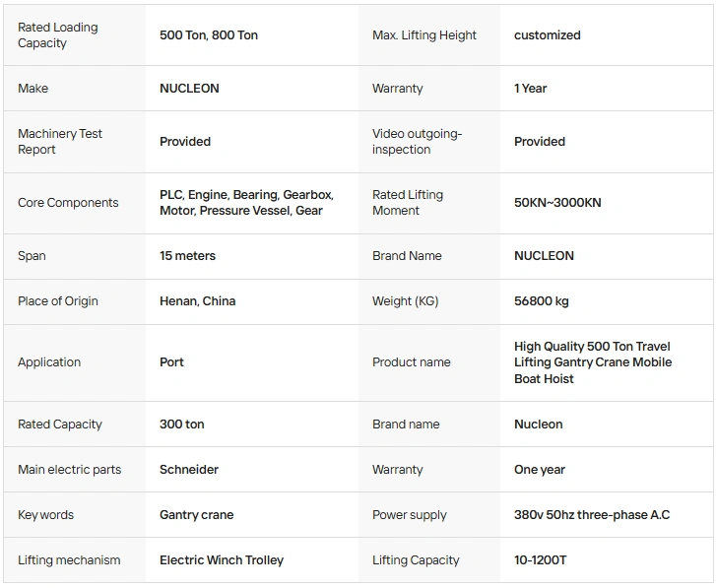Select the 'Rated Loading Capacity' label
The width and height of the screenshot is (716, 588).
click(58, 35)
